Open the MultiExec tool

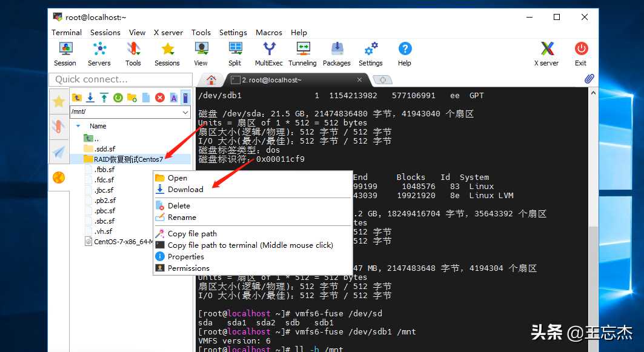(x=268, y=53)
